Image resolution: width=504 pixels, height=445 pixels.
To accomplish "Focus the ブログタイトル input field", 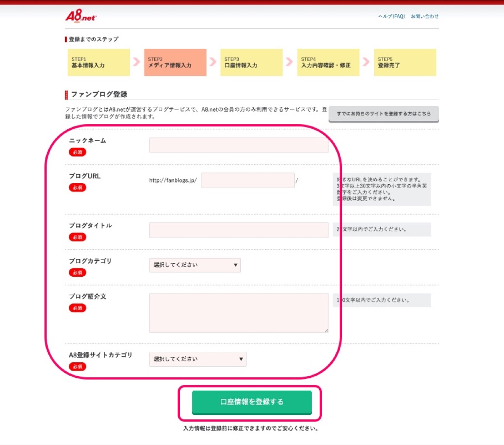I will (x=239, y=230).
